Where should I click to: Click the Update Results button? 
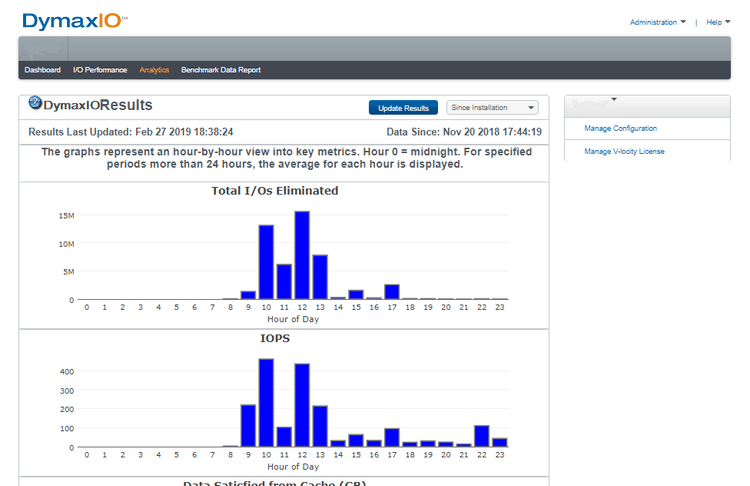pos(403,108)
